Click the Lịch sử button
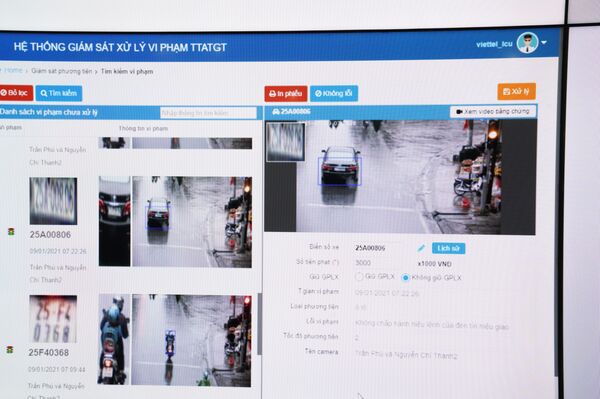 (x=448, y=248)
